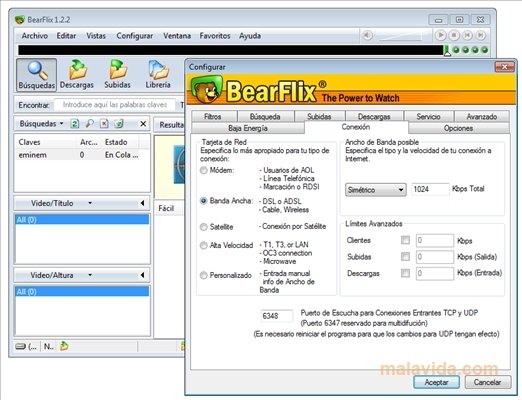Screen dimensions: 522x400
Task: Click the Cancelar button
Action: coord(488,382)
